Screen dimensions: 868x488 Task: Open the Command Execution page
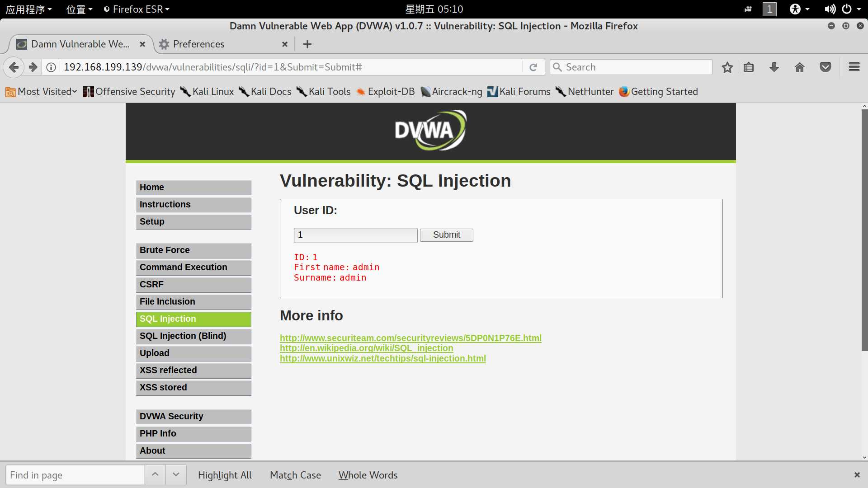pos(193,267)
